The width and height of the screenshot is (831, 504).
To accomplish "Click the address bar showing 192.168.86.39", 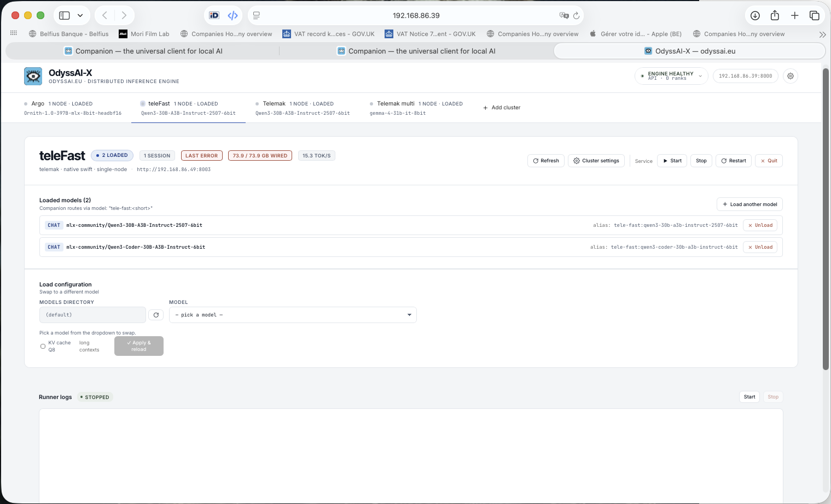I will point(416,15).
